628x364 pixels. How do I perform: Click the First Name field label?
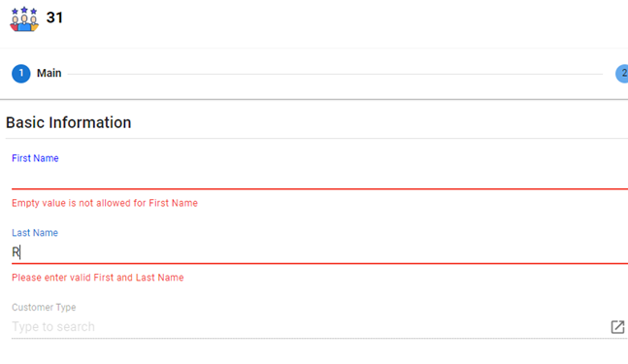[x=35, y=158]
